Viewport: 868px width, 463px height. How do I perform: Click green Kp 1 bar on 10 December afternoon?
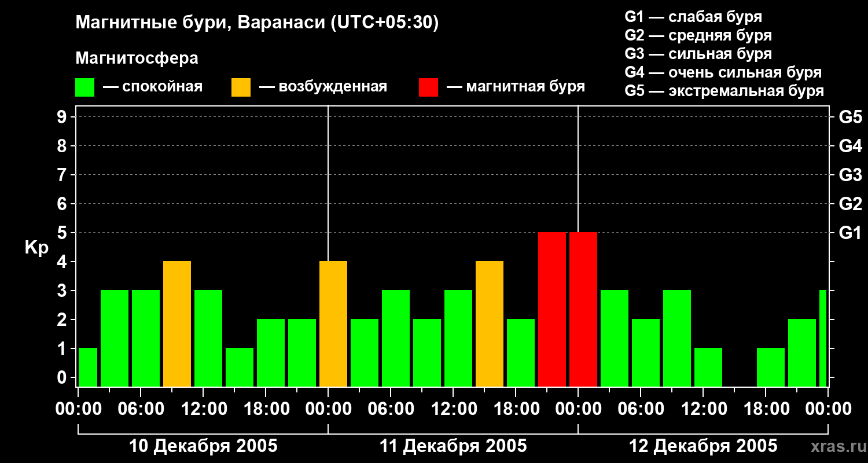pos(240,367)
